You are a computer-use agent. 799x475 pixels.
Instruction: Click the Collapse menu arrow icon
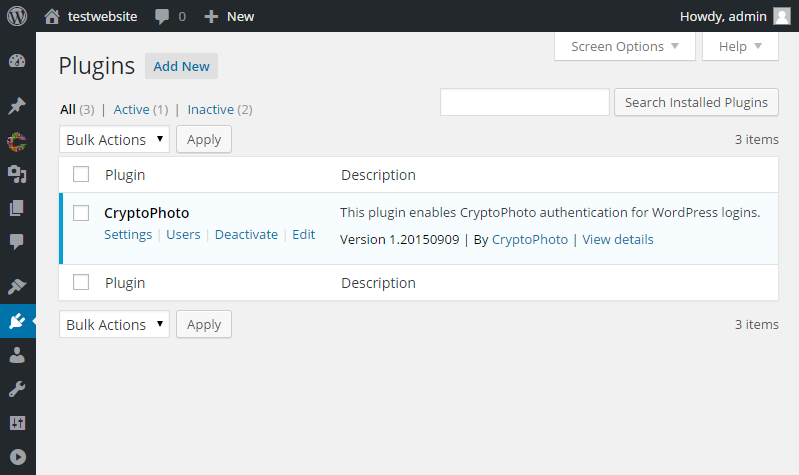coord(18,457)
